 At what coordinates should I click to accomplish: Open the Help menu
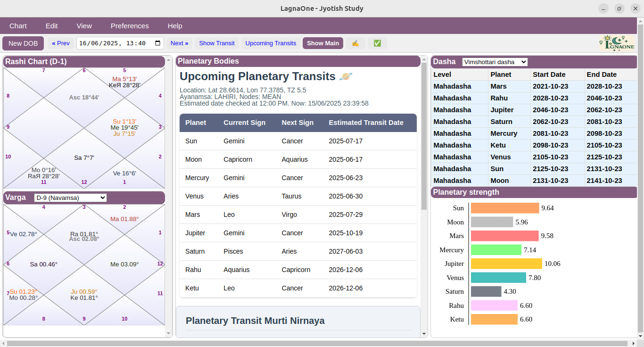point(175,26)
